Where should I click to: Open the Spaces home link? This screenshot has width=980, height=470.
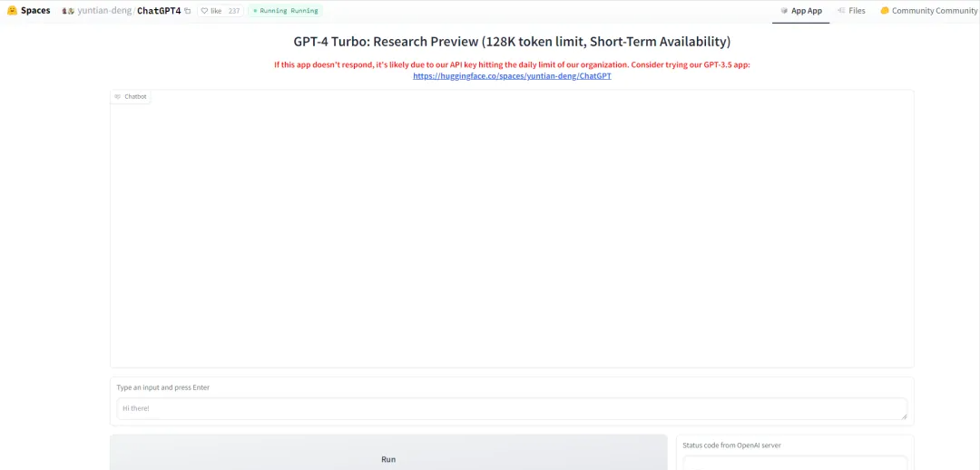35,11
